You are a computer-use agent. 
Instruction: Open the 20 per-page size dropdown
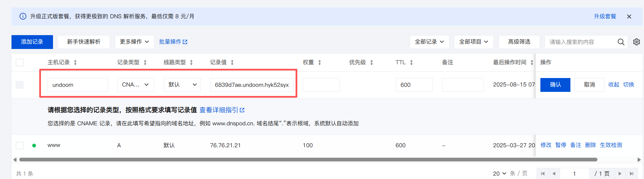pyautogui.click(x=500, y=174)
